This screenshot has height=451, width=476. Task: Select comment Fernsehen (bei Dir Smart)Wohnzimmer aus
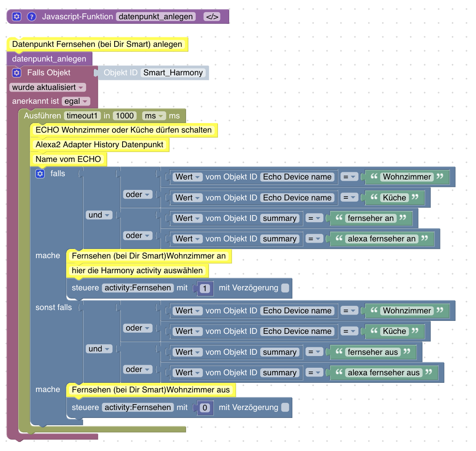[x=151, y=389]
